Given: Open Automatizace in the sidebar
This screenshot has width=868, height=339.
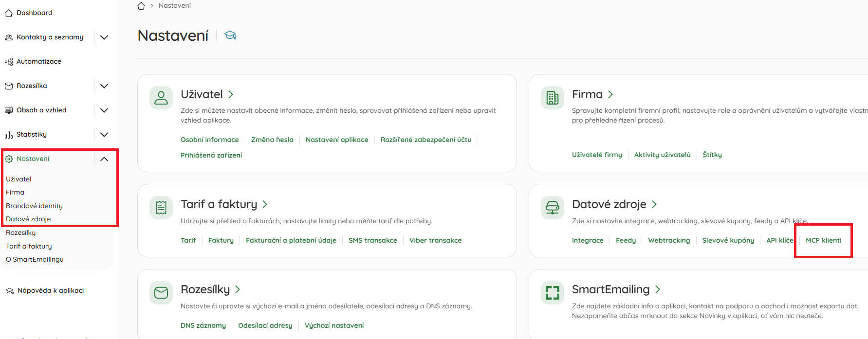Looking at the screenshot, I should tap(38, 62).
